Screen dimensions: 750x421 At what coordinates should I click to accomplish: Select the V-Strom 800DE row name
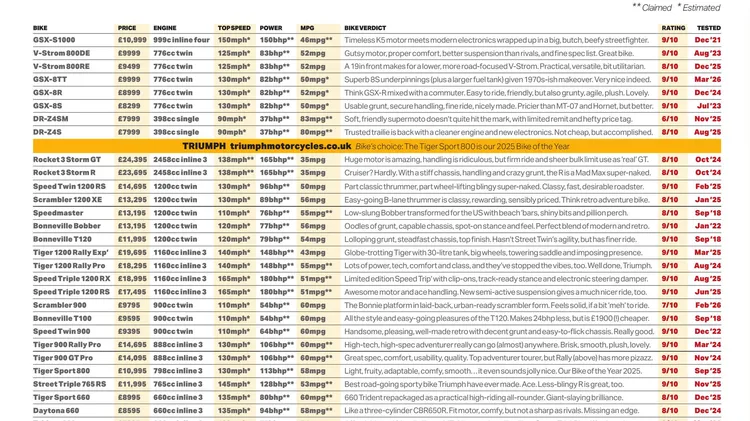point(61,53)
